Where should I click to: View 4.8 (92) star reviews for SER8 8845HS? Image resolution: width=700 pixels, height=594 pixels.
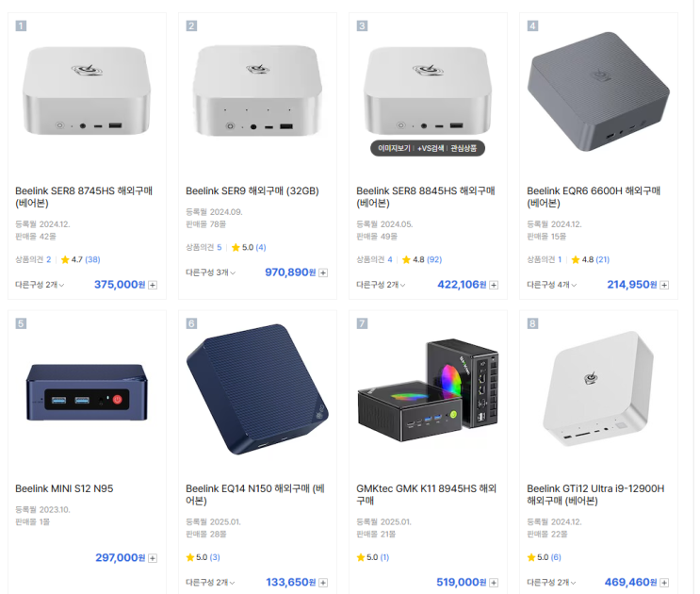click(x=422, y=259)
